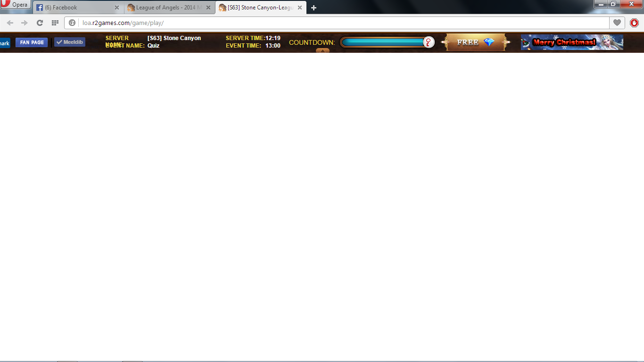Open the Opera main menu
This screenshot has width=644, height=362.
pyautogui.click(x=15, y=5)
